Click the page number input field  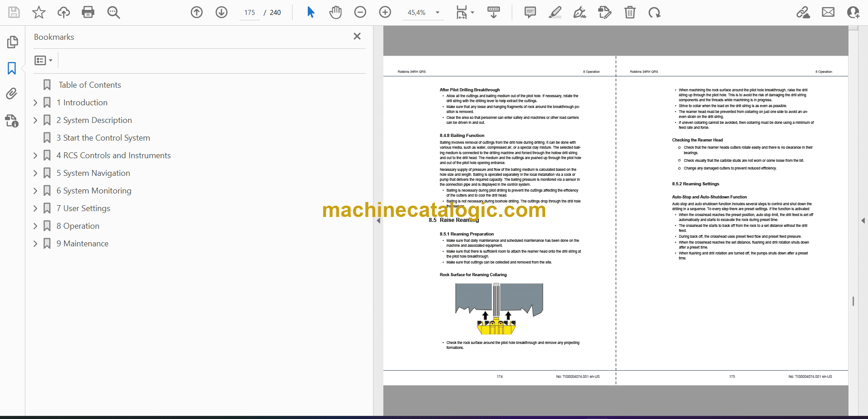tap(250, 13)
